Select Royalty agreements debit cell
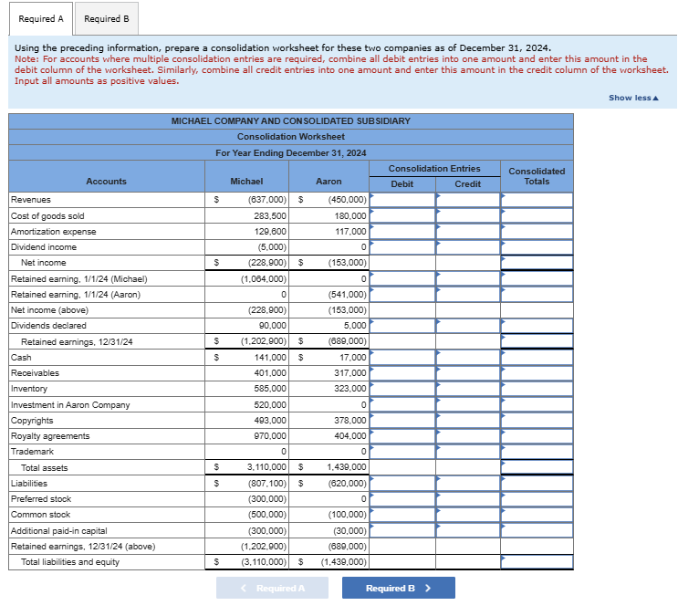678x616 pixels. pyautogui.click(x=402, y=435)
